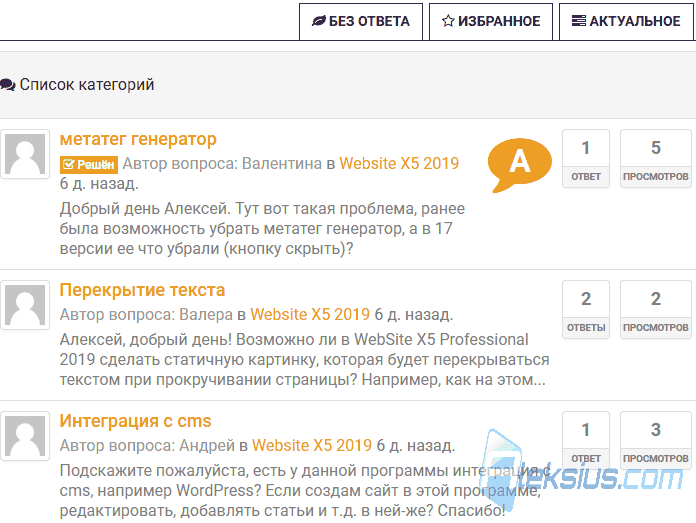Open the БЕЗ ОТВЕТА tab
Viewport: 696px width, 523px height.
point(361,21)
